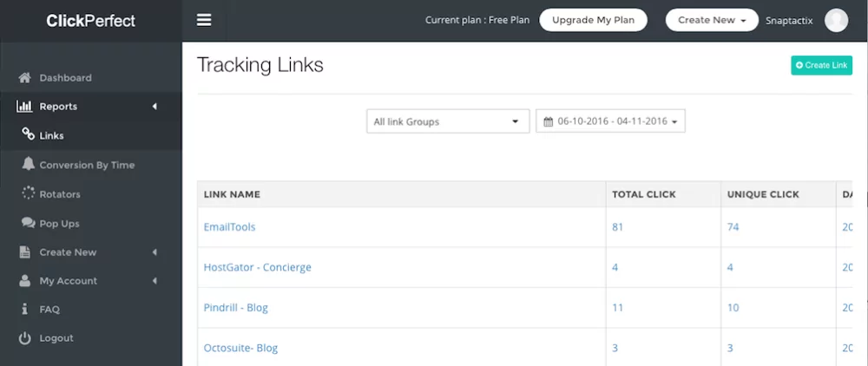Click the user avatar in header
The image size is (868, 366).
point(836,21)
